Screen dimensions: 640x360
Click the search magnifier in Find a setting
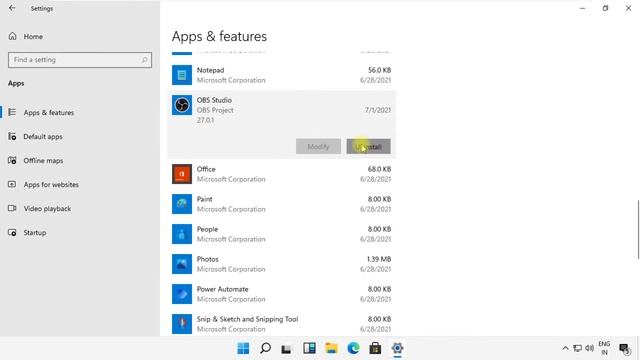[x=144, y=60]
